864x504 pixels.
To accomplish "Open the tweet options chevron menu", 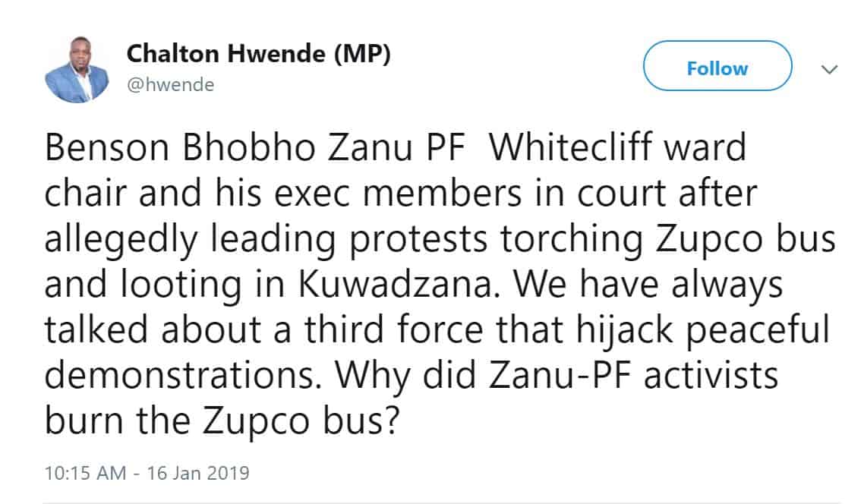I will point(830,69).
